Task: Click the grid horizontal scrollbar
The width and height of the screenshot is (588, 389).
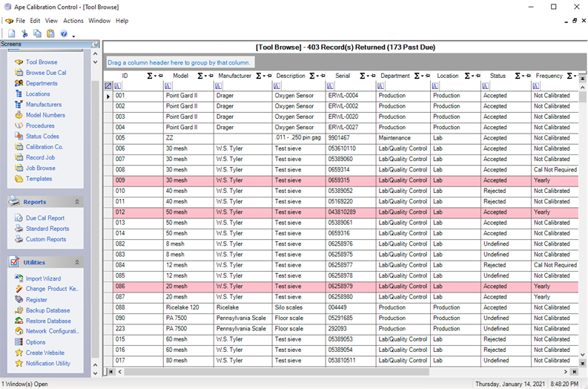Action: click(x=277, y=372)
